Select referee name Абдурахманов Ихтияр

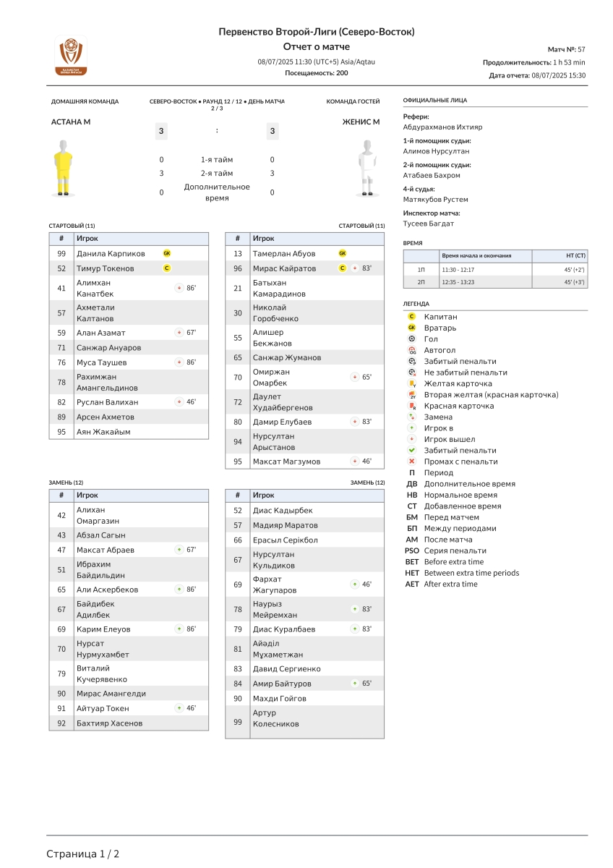click(x=442, y=127)
